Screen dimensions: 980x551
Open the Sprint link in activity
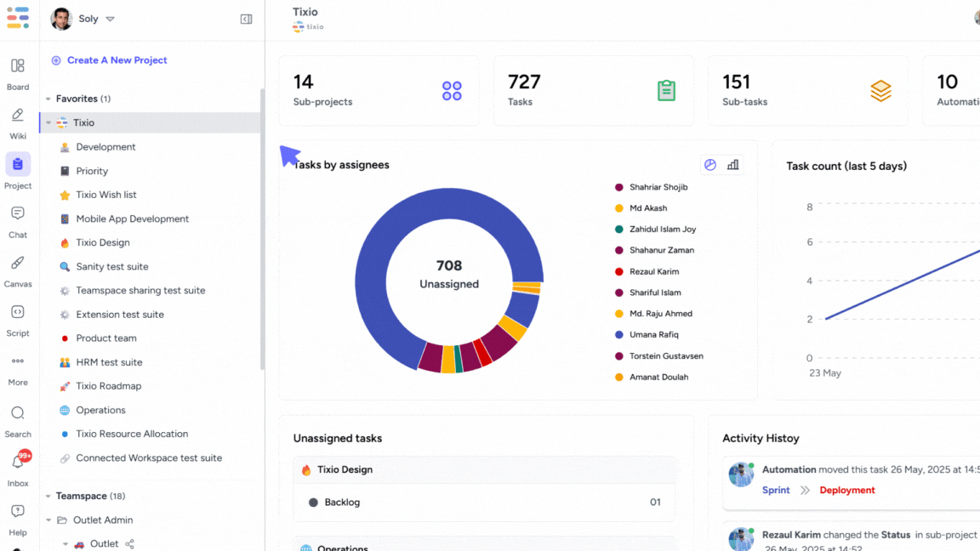pyautogui.click(x=776, y=491)
